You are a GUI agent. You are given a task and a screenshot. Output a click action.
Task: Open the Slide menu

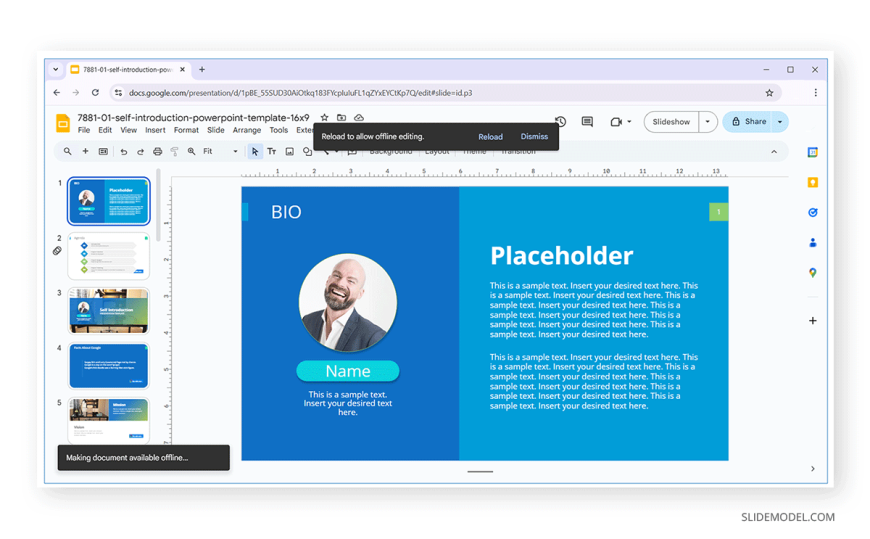[x=215, y=130]
